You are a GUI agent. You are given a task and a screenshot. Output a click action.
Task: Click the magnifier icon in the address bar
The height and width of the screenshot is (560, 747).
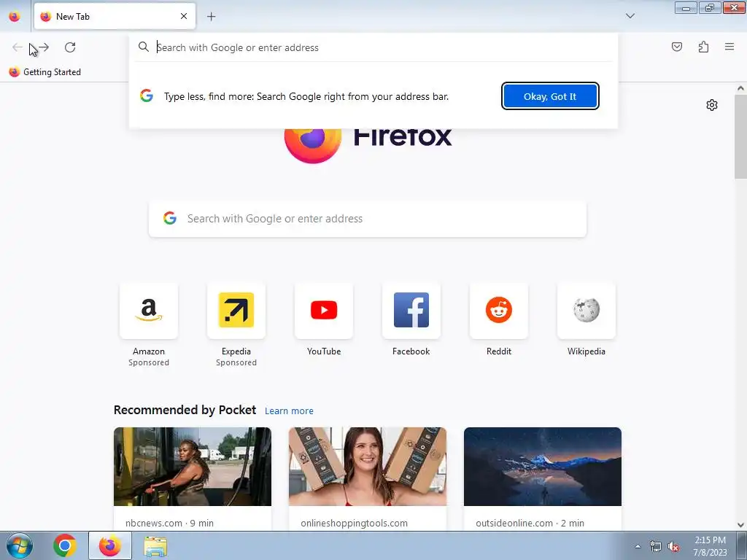pyautogui.click(x=144, y=47)
